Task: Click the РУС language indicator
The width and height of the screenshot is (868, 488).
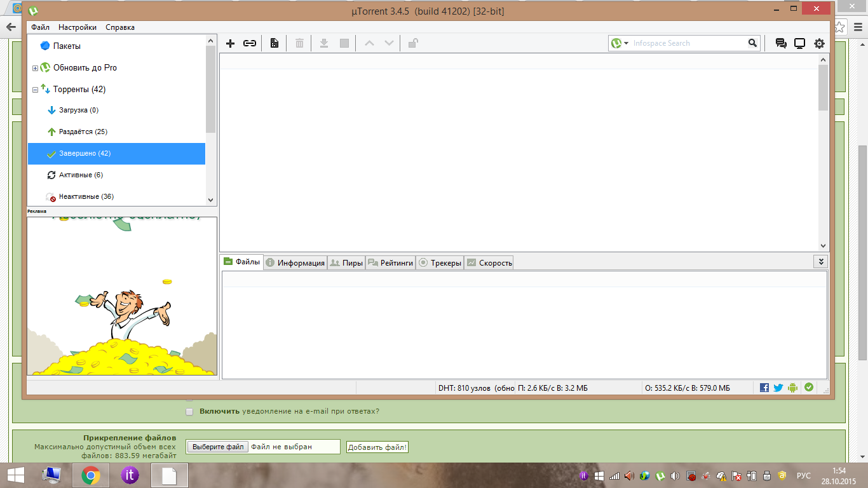Action: [804, 475]
